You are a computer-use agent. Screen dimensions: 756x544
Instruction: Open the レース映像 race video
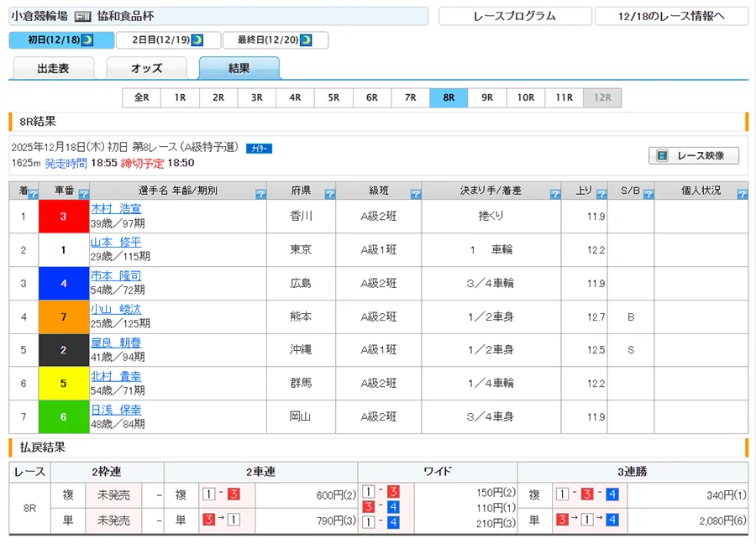[x=694, y=155]
